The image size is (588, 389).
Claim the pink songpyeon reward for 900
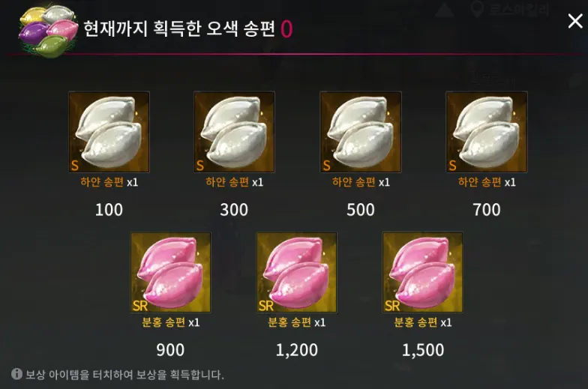click(171, 273)
